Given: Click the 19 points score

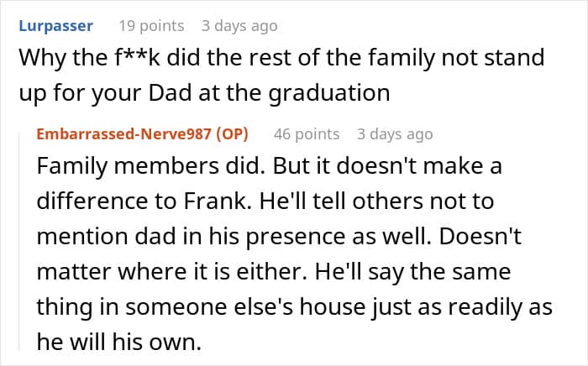Looking at the screenshot, I should point(151,26).
